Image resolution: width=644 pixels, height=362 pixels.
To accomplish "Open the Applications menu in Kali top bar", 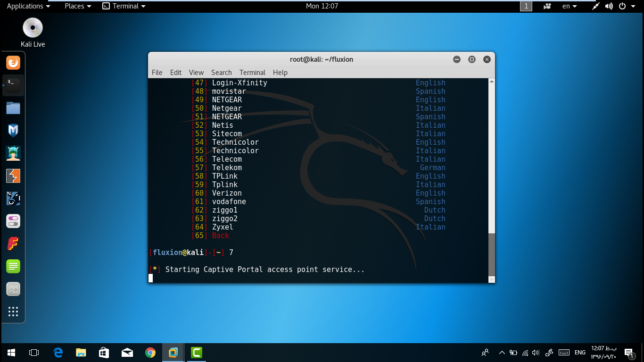I will pos(28,6).
